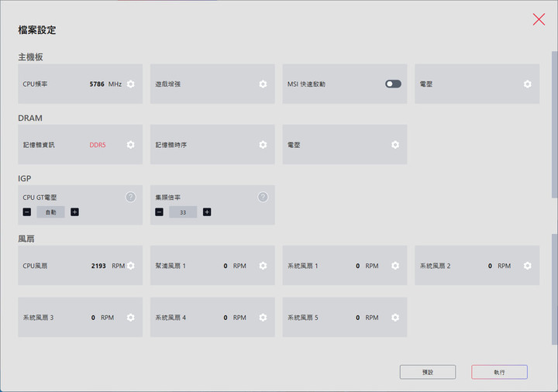The height and width of the screenshot is (392, 558).
Task: Open CPU頻率 settings gear
Action: coord(131,84)
